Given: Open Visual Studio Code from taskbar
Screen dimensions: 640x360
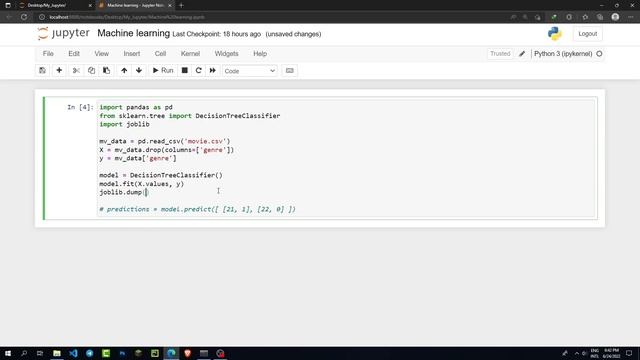Looking at the screenshot, I should [x=73, y=353].
